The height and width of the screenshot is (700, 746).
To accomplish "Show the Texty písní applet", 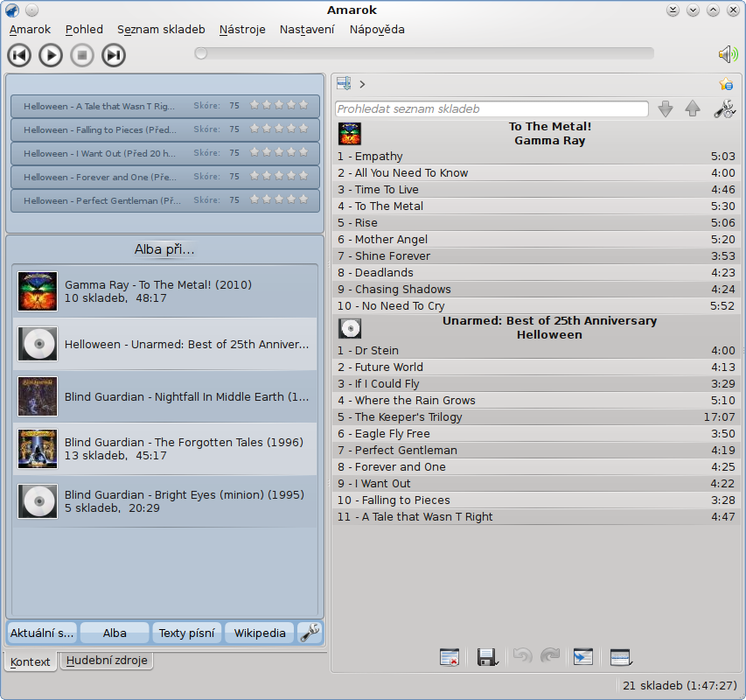I will pos(186,633).
